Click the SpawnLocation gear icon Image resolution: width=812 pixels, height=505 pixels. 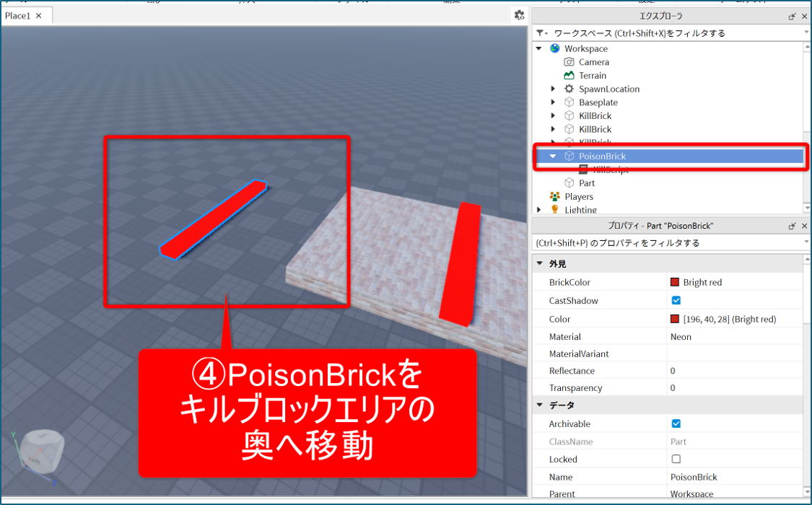[x=569, y=89]
